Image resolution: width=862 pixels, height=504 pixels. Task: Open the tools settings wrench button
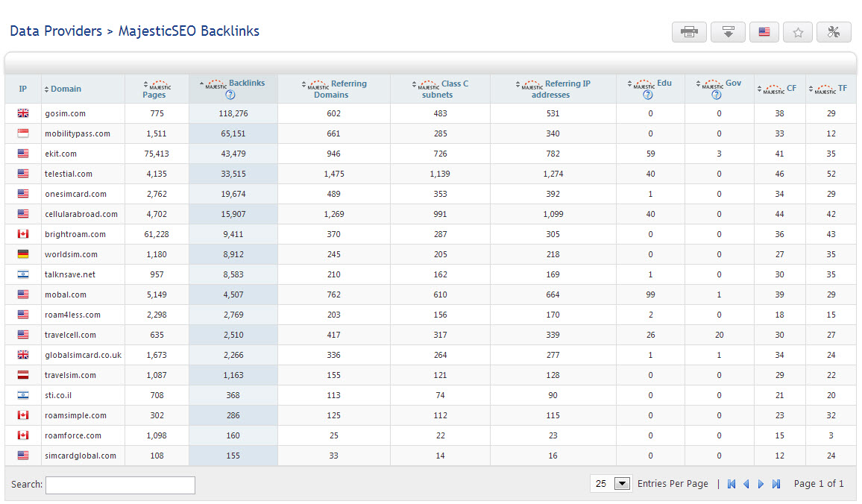(834, 32)
